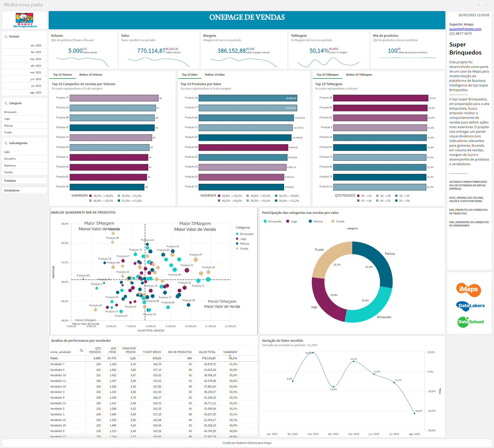Click the iMaps logo

pyautogui.click(x=469, y=289)
